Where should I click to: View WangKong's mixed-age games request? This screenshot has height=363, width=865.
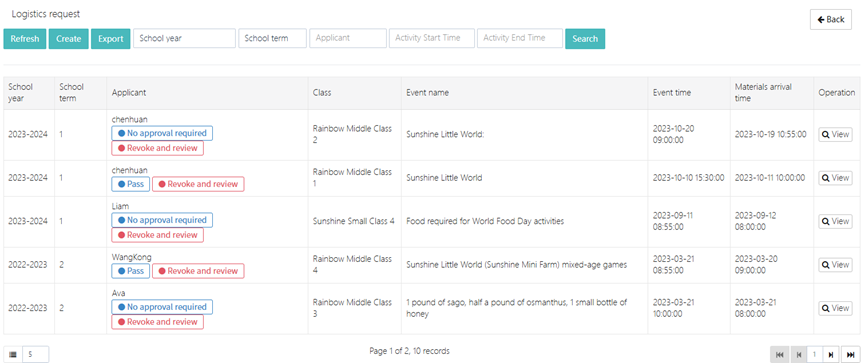pos(835,265)
